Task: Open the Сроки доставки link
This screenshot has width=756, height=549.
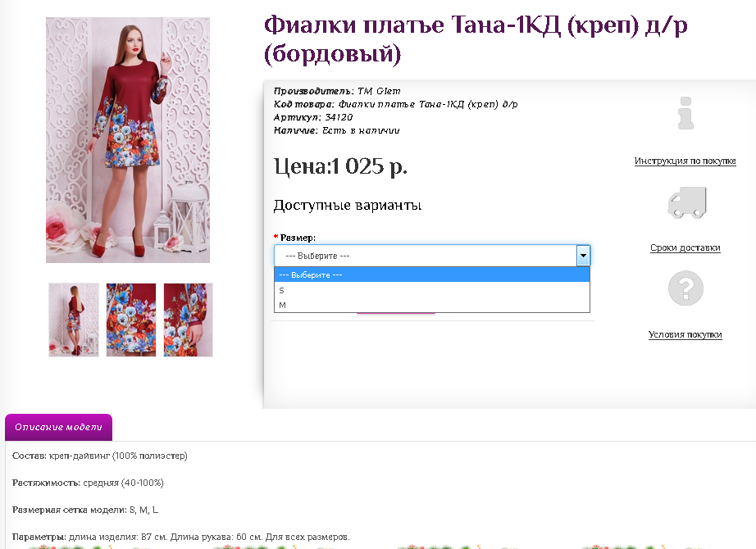Action: [685, 247]
